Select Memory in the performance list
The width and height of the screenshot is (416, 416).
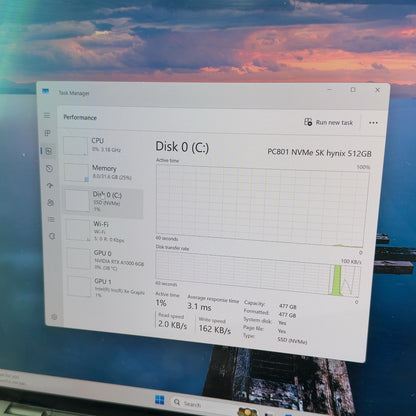103,172
